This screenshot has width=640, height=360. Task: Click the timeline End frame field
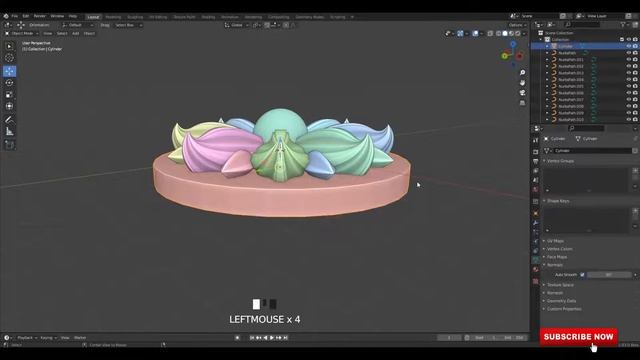tap(513, 338)
